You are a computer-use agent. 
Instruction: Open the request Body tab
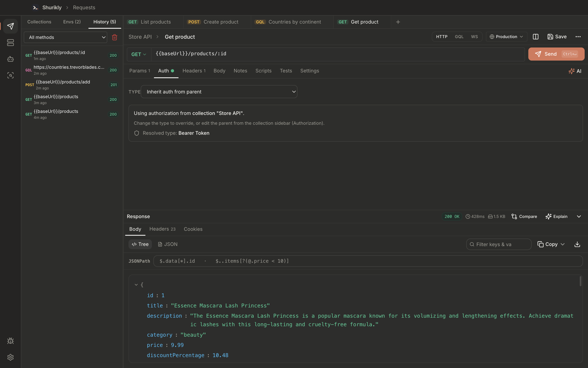click(219, 71)
